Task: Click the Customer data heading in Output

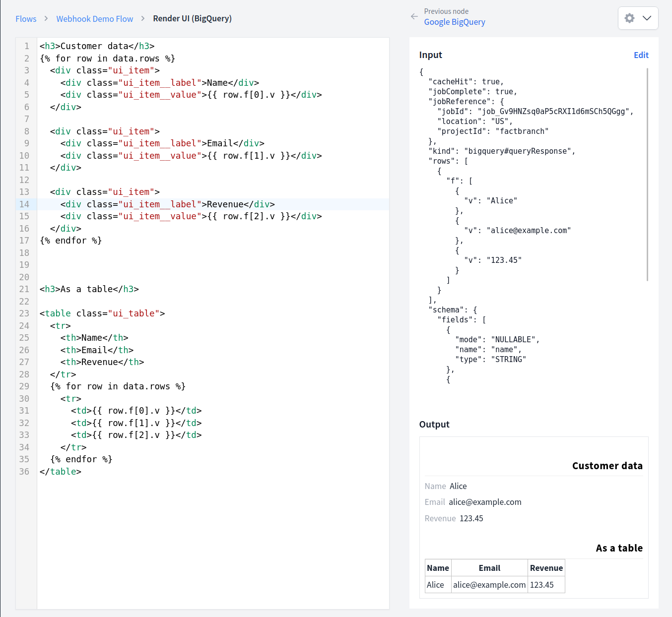Action: point(607,465)
